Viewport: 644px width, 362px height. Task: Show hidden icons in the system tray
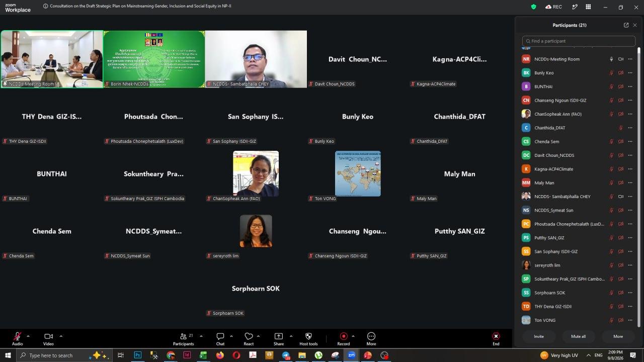tap(588, 355)
